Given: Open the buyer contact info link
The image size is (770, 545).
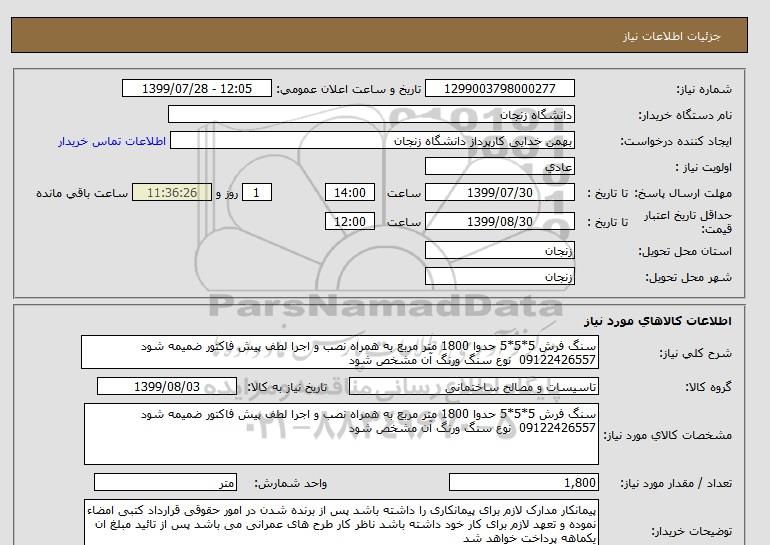Looking at the screenshot, I should point(112,141).
